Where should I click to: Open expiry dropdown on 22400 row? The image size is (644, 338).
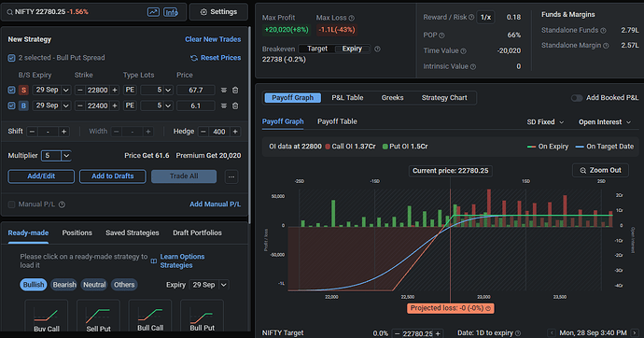tap(51, 106)
